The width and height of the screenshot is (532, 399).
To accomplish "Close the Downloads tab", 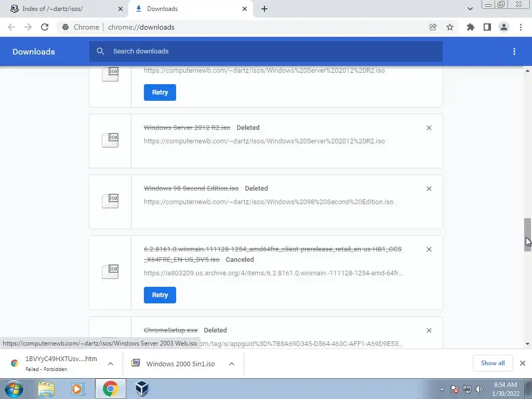I will (x=245, y=9).
